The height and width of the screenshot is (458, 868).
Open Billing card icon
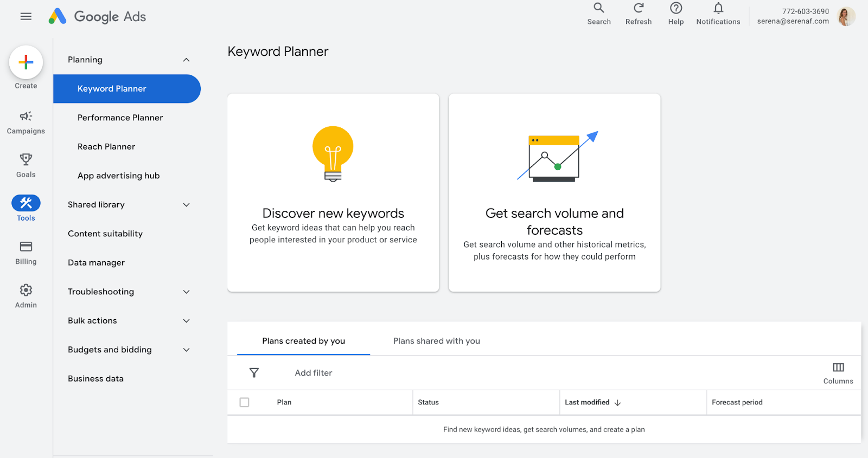26,247
